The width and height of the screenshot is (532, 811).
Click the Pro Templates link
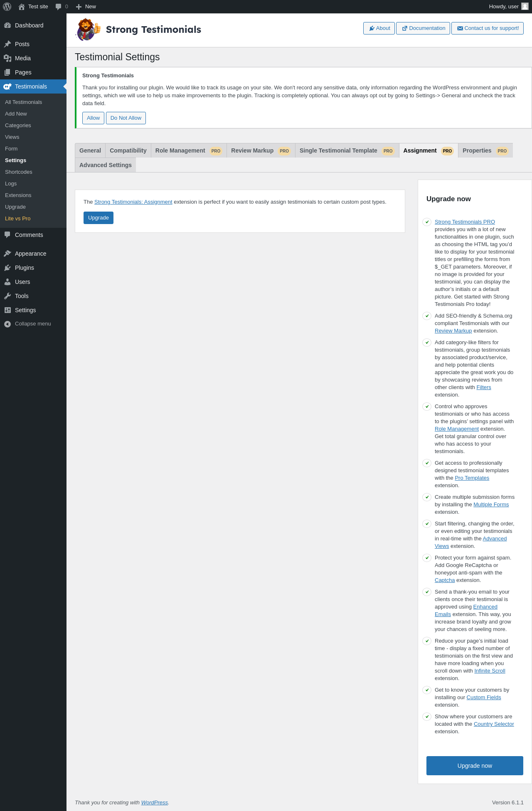click(x=472, y=478)
